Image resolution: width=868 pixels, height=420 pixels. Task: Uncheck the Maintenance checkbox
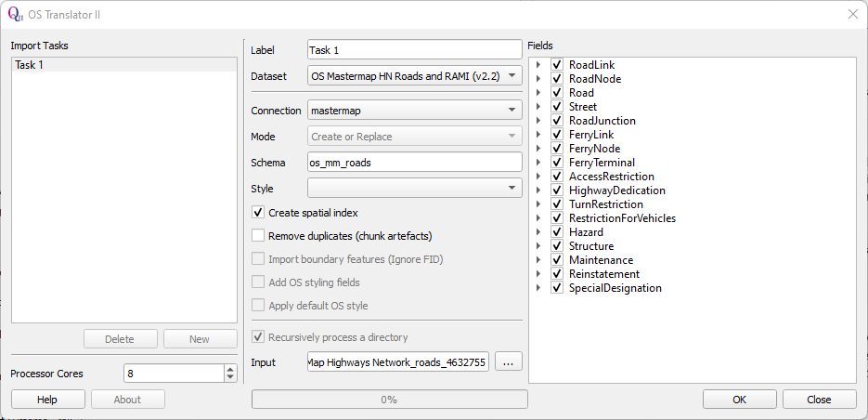(x=557, y=260)
